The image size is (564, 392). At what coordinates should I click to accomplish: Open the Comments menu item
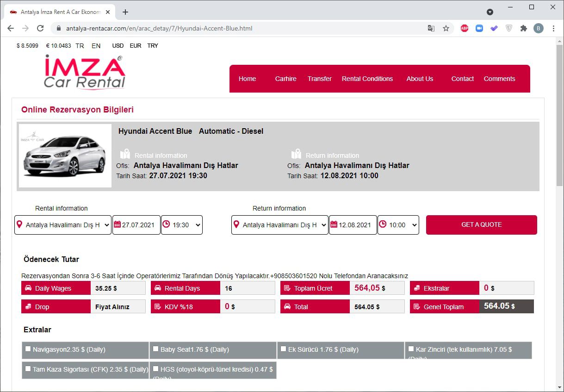(x=499, y=79)
